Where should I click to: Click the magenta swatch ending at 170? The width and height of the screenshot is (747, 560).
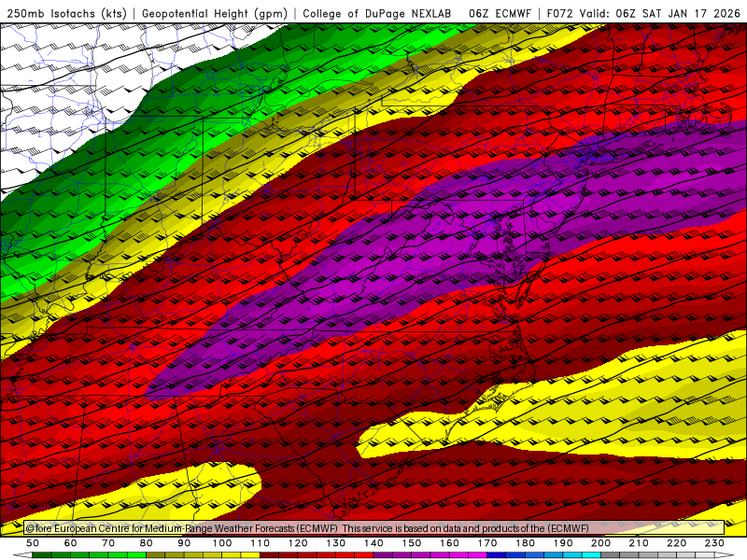click(x=478, y=555)
